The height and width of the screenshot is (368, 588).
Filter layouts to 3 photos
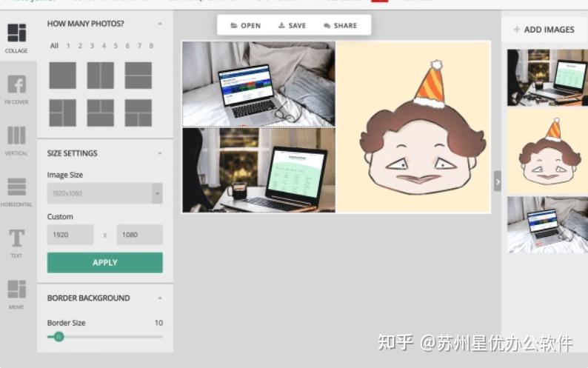(92, 46)
